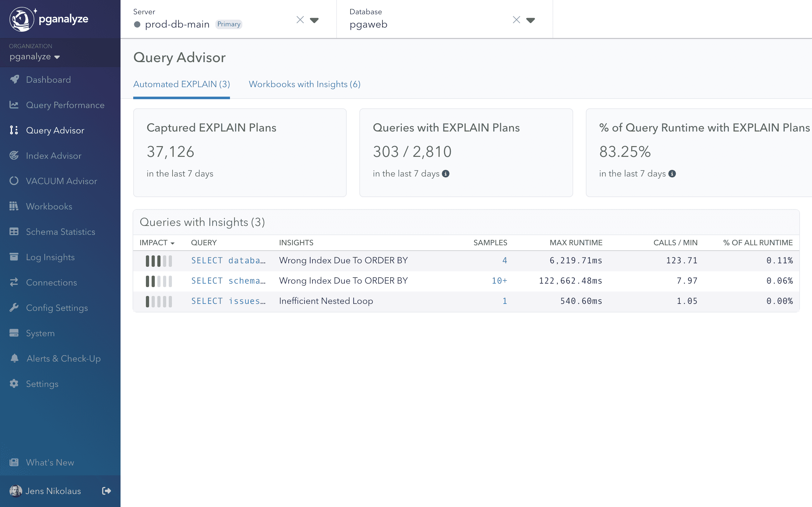Click the info icon in Queries with EXPLAIN Plans

[446, 174]
